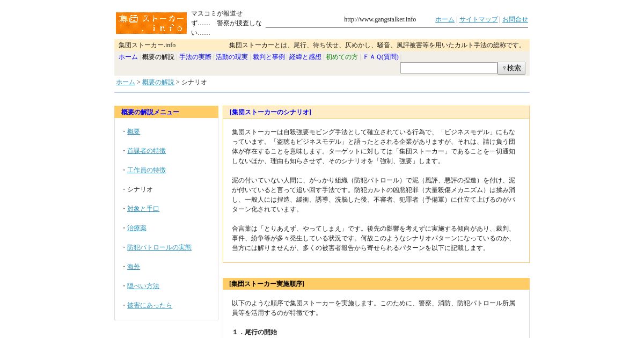Open 対象と手口 in the sidebar menu
644x338 pixels.
click(x=143, y=209)
